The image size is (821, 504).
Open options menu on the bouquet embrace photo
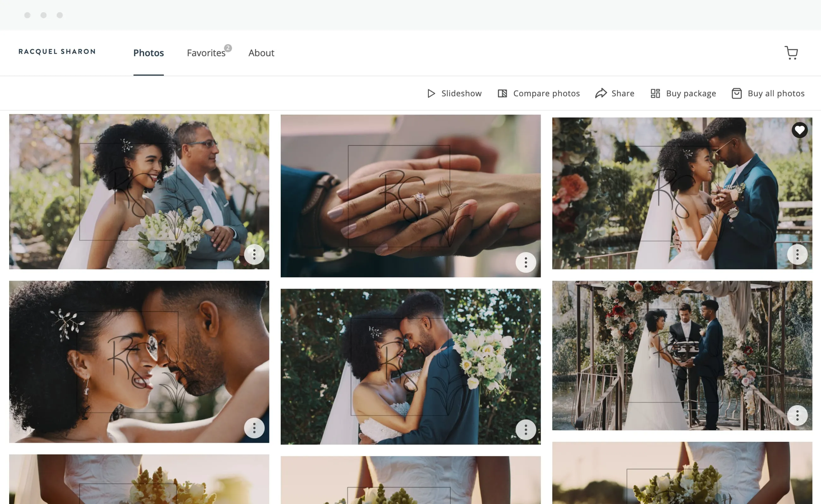(526, 429)
